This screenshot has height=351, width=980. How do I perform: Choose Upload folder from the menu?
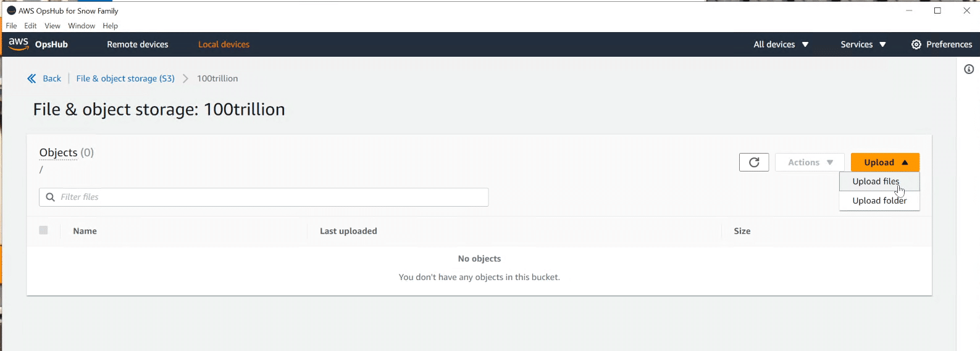(x=879, y=200)
